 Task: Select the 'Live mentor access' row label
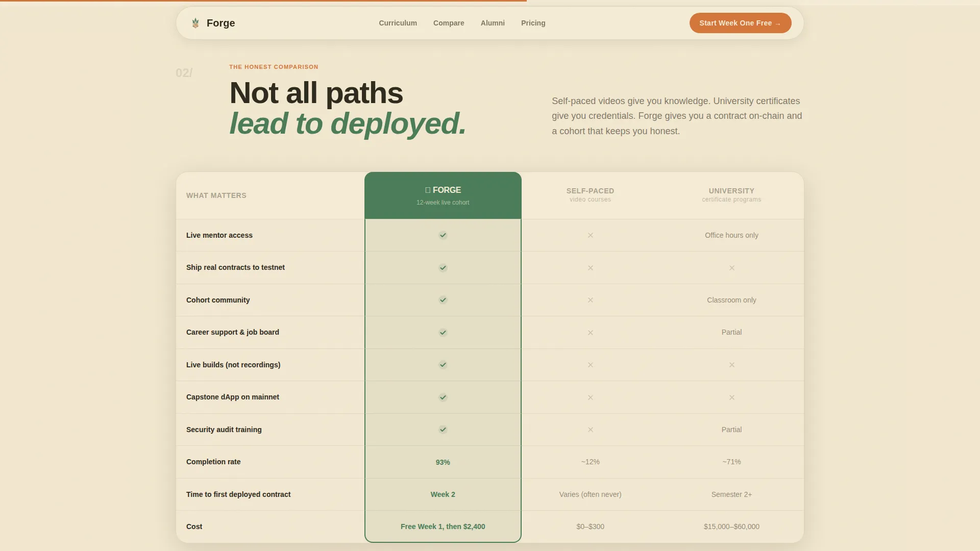[x=219, y=235]
